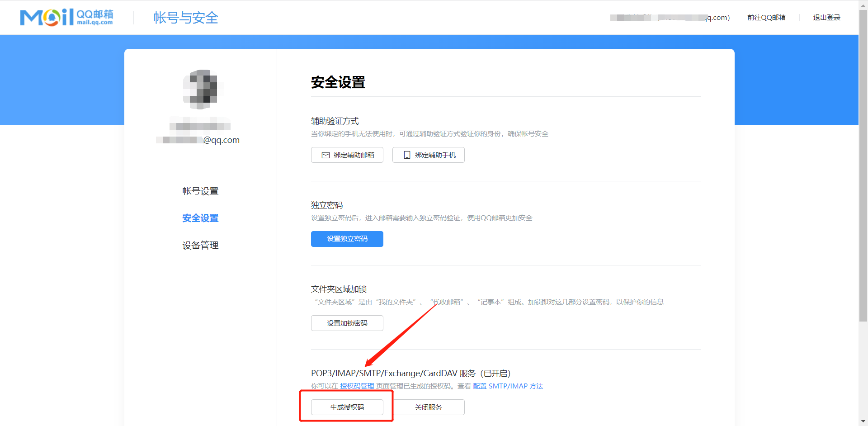Screen dimensions: 868x426
Task: Open 设备管理 in the sidebar
Action: 200,246
